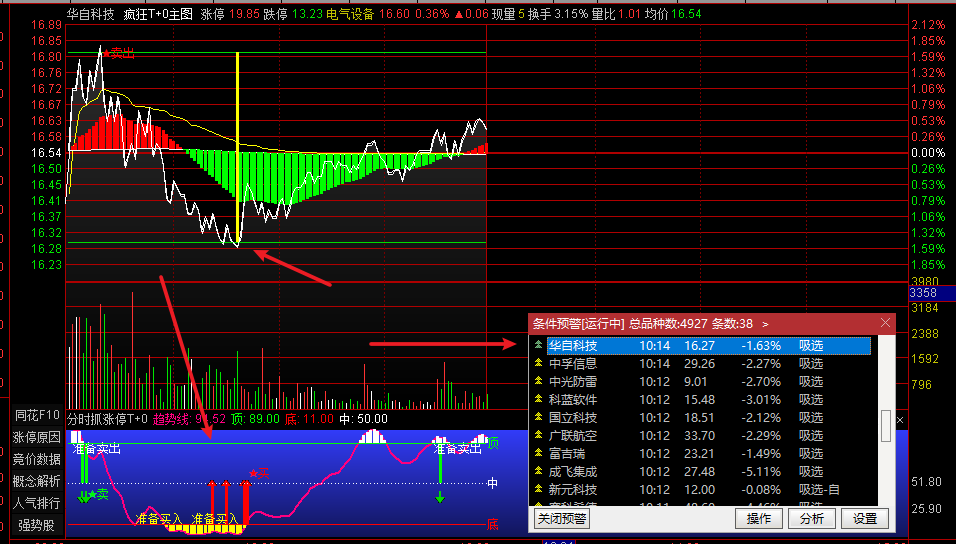Click the ★卖 signal marker in indicator panel
Viewport: 956px width, 544px height.
click(98, 495)
